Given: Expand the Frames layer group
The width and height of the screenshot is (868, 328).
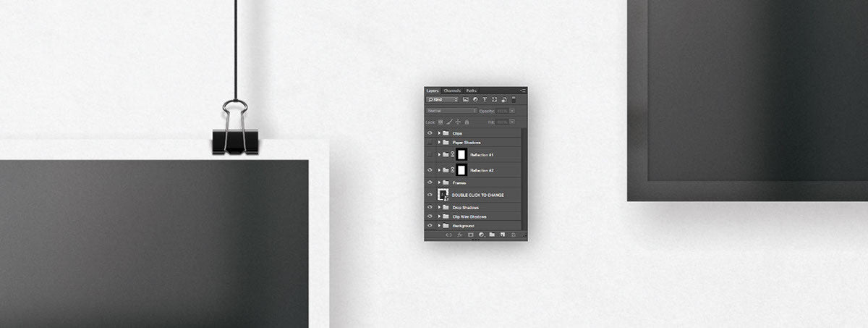Looking at the screenshot, I should pos(438,182).
